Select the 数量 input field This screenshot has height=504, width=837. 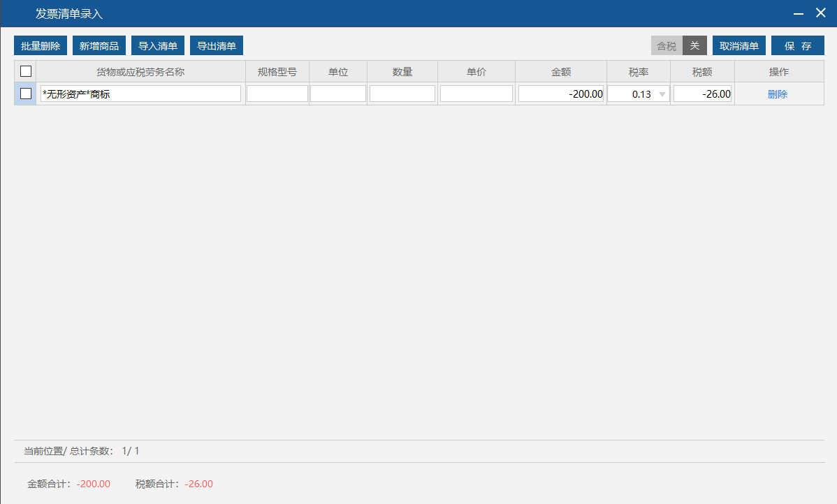click(x=402, y=94)
